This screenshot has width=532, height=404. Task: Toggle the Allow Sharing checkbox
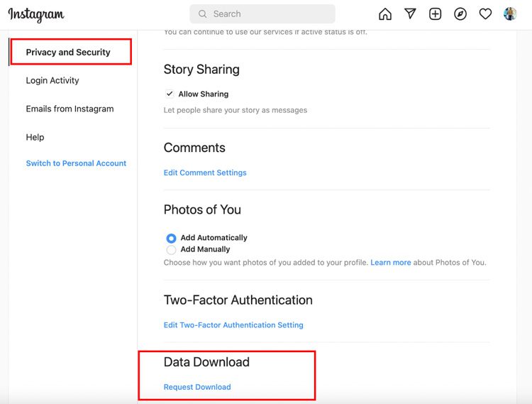pos(170,93)
